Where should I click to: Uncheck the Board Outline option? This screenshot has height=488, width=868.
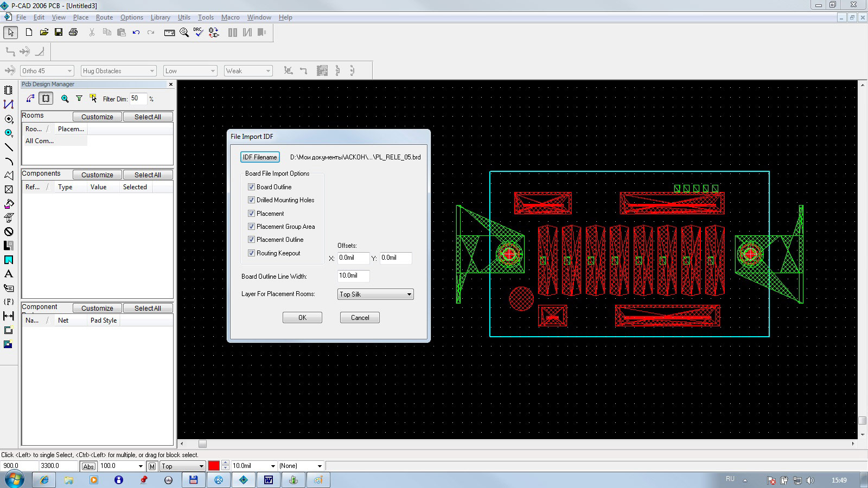(251, 187)
